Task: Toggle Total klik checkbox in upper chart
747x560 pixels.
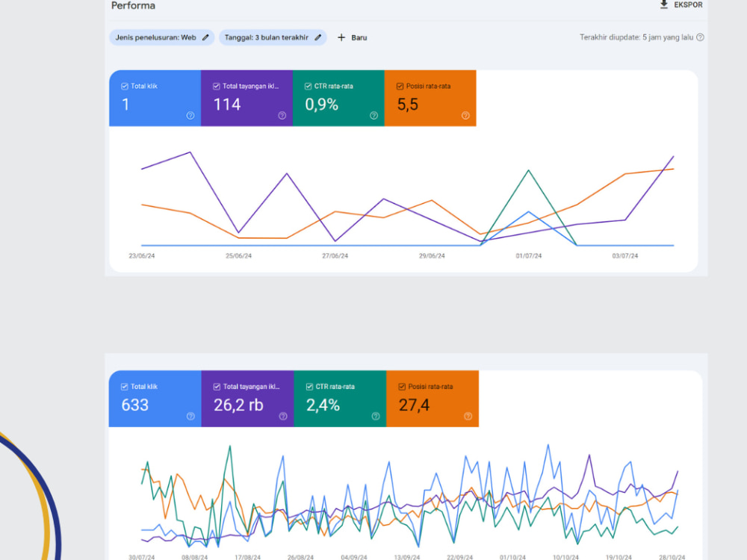Action: click(x=125, y=86)
